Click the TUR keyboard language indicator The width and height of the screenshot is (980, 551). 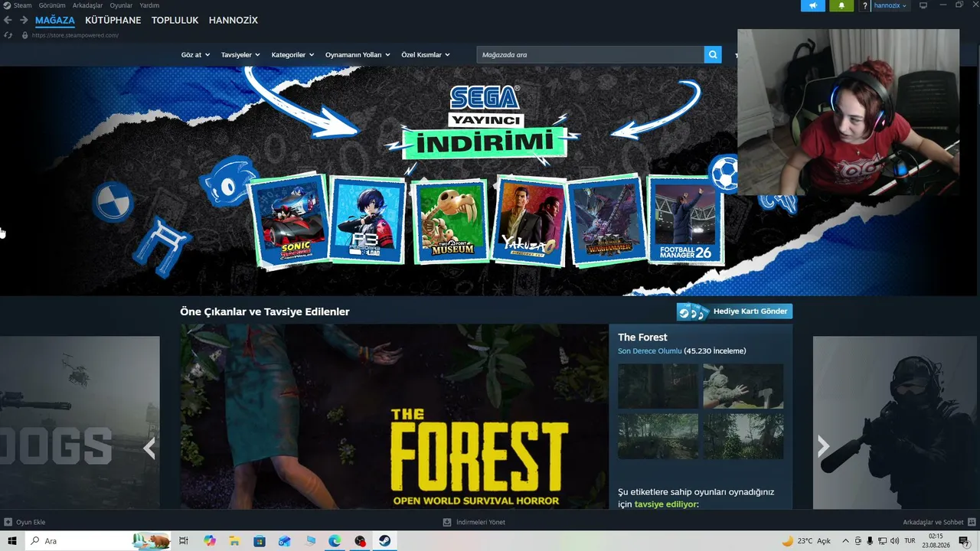coord(910,541)
